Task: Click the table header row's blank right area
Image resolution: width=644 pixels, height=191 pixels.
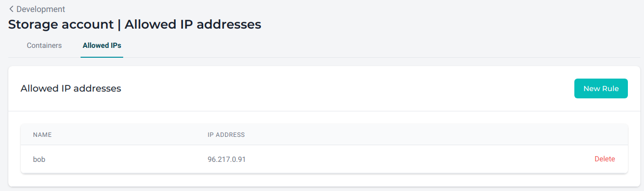Action: point(437,135)
